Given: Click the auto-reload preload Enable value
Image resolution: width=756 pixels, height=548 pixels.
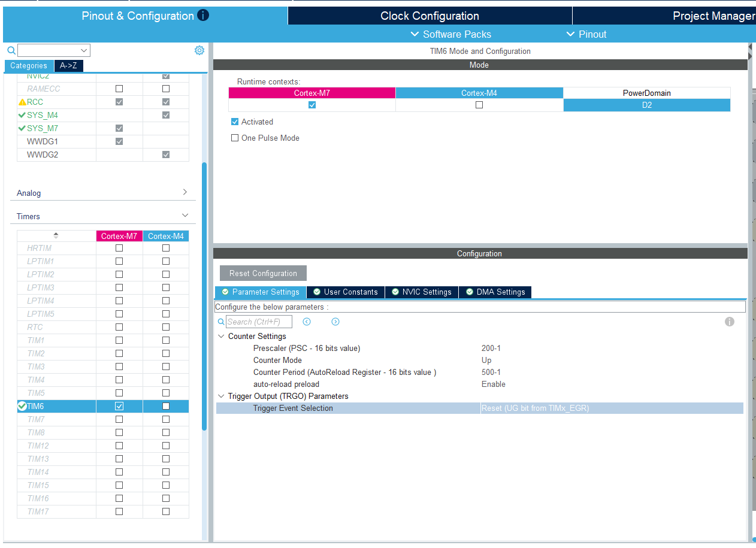Looking at the screenshot, I should coord(494,384).
